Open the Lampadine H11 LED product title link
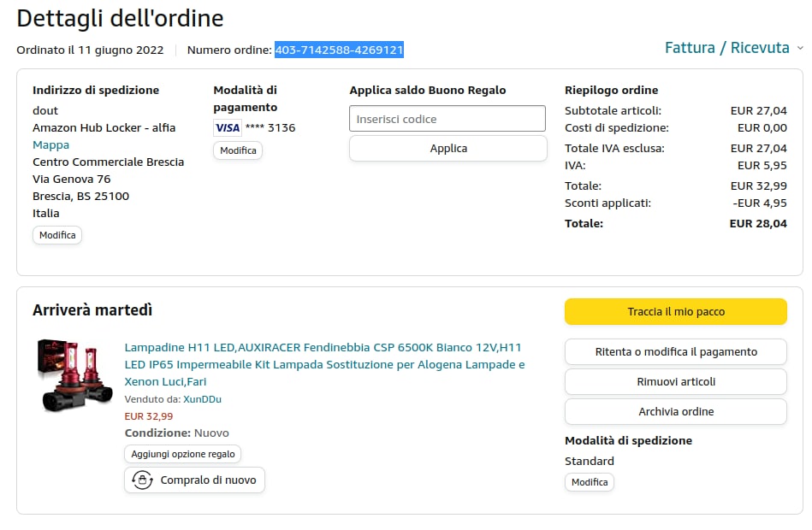This screenshot has height=530, width=812. click(x=323, y=364)
